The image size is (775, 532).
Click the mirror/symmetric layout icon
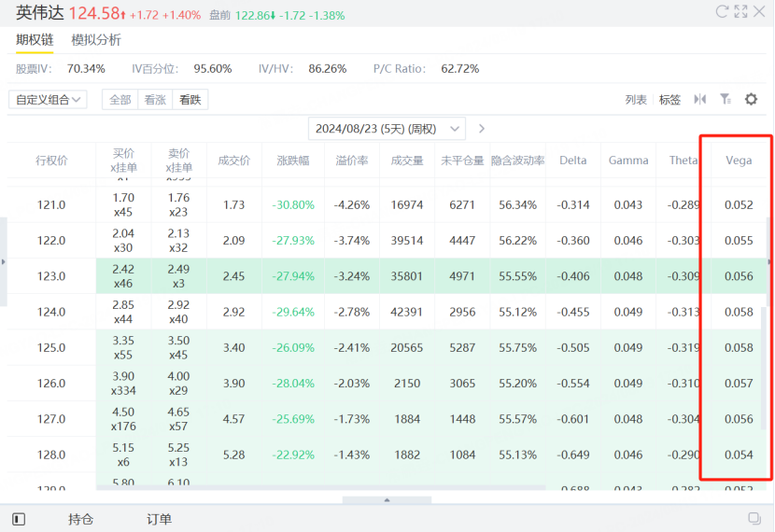click(699, 99)
